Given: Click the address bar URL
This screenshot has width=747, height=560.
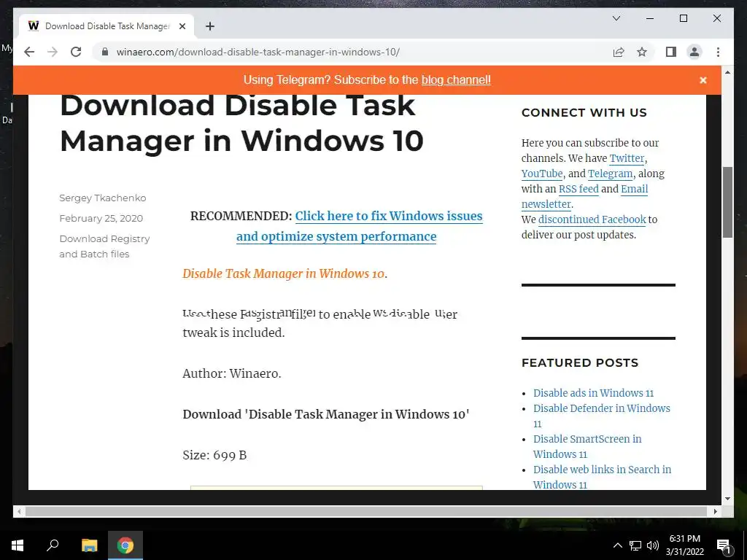Looking at the screenshot, I should point(258,52).
